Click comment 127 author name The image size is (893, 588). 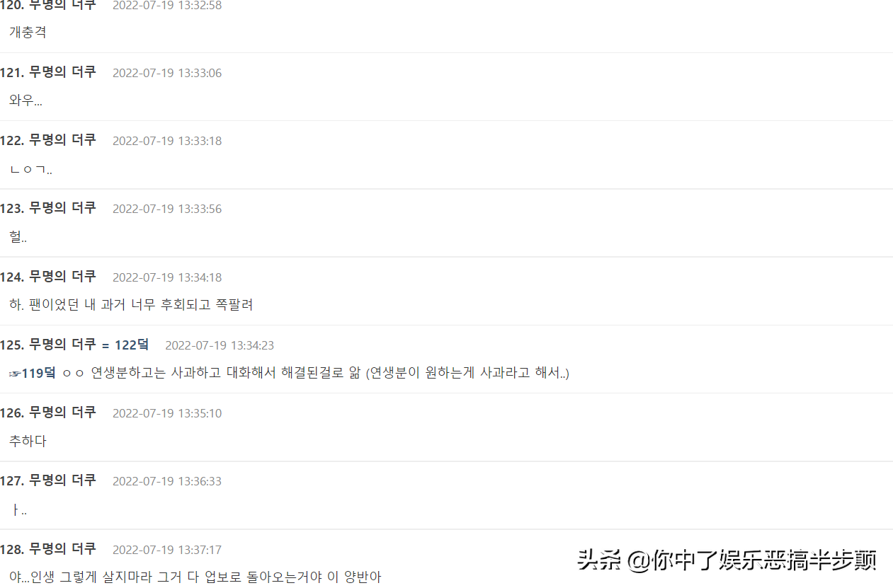click(x=62, y=480)
